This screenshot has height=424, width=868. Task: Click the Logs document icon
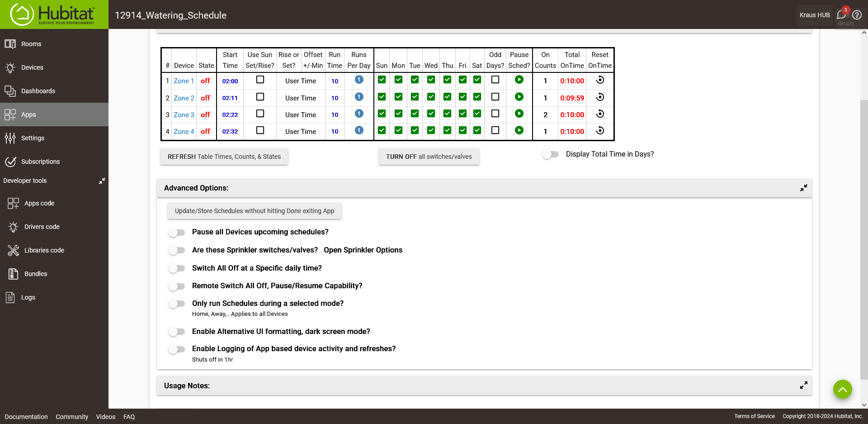(10, 297)
